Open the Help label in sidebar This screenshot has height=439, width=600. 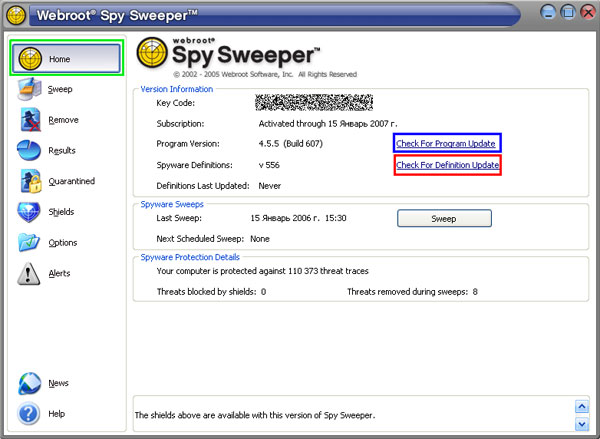click(57, 414)
